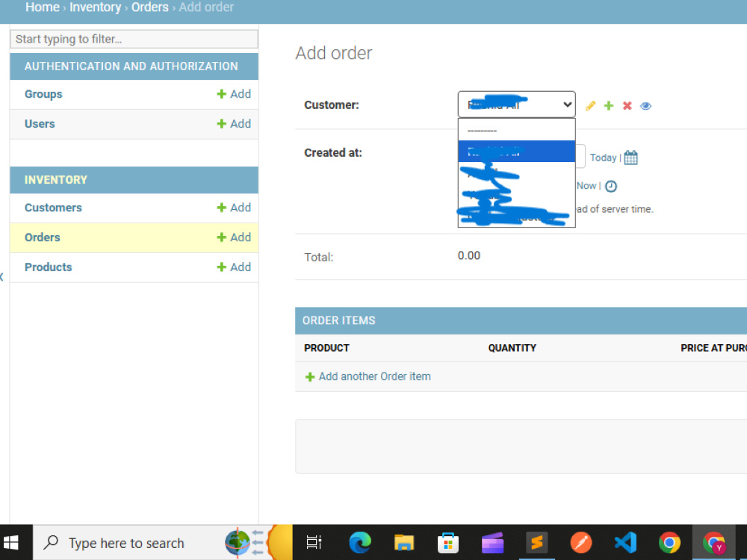Image resolution: width=747 pixels, height=560 pixels.
Task: Switch to the Chrome profile window on taskbar
Action: pos(713,543)
